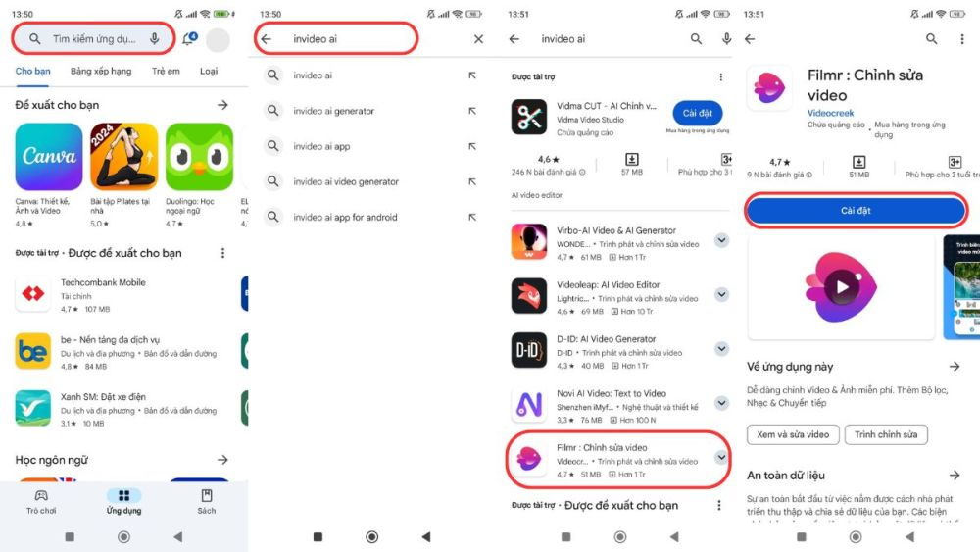Open the Novi AI Video app icon

[529, 404]
